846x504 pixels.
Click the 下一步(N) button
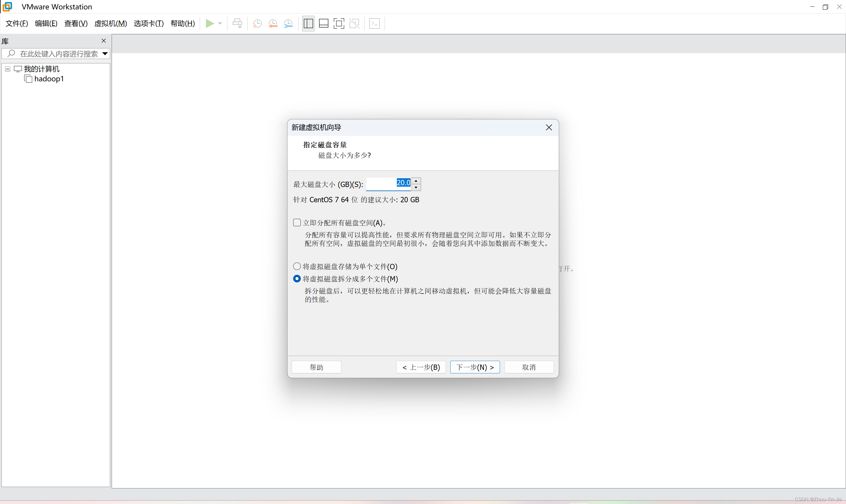475,367
